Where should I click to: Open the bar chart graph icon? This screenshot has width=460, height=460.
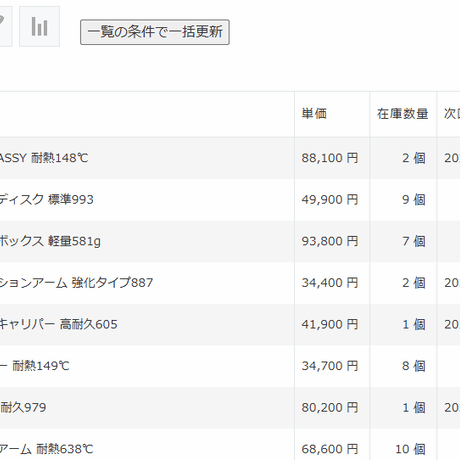coord(39,26)
